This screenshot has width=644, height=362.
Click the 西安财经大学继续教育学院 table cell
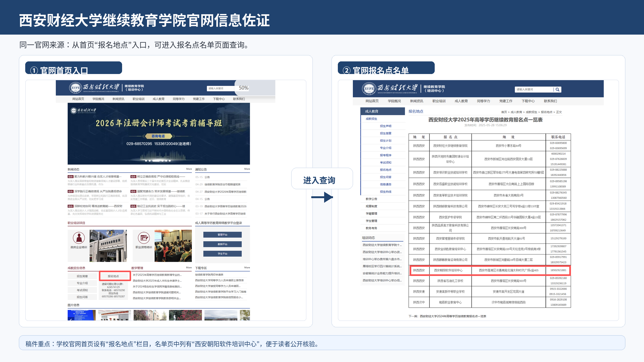pos(451,146)
